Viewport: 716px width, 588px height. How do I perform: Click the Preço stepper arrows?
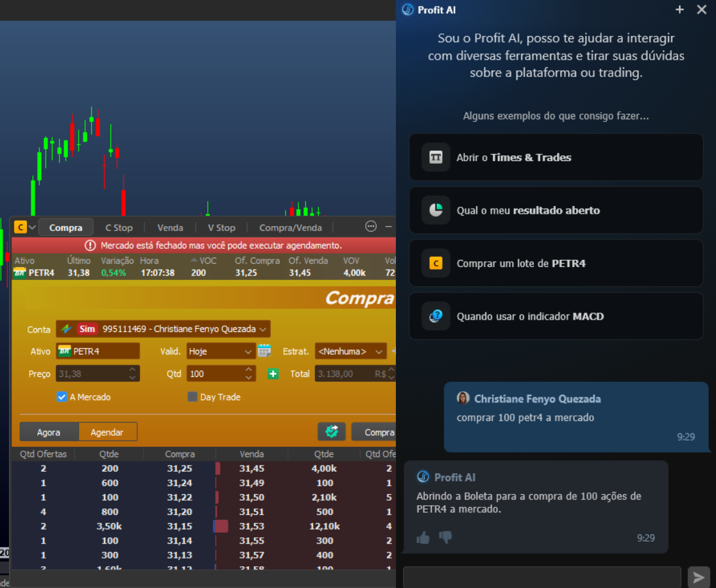pos(132,373)
